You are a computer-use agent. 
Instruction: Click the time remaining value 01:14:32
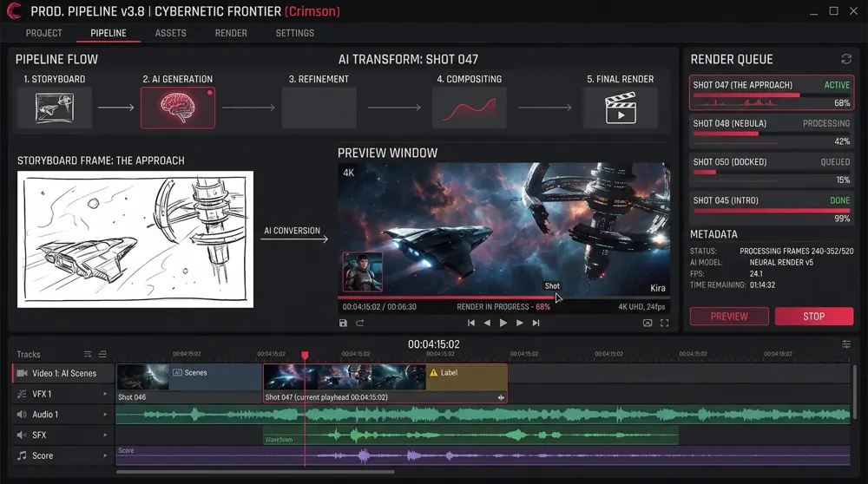762,285
